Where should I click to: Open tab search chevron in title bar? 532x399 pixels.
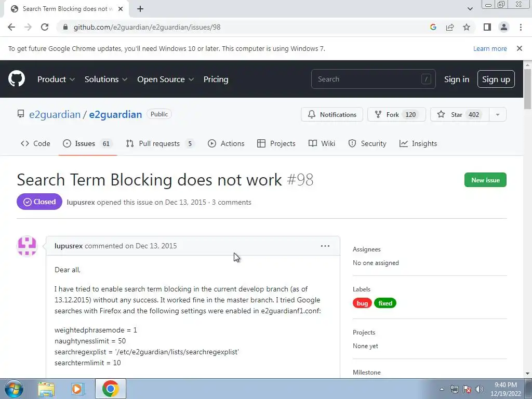coord(470,9)
